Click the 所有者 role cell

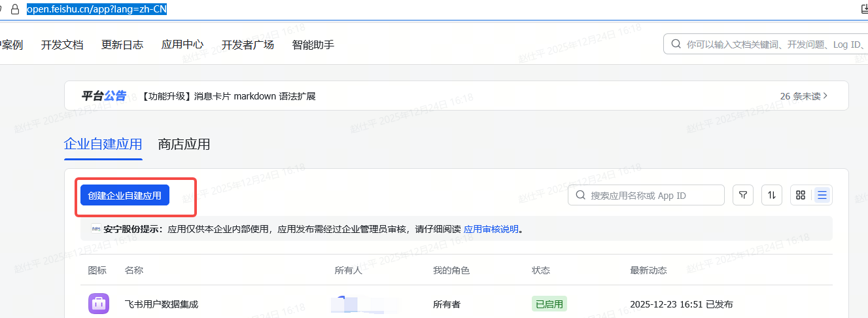pyautogui.click(x=447, y=304)
